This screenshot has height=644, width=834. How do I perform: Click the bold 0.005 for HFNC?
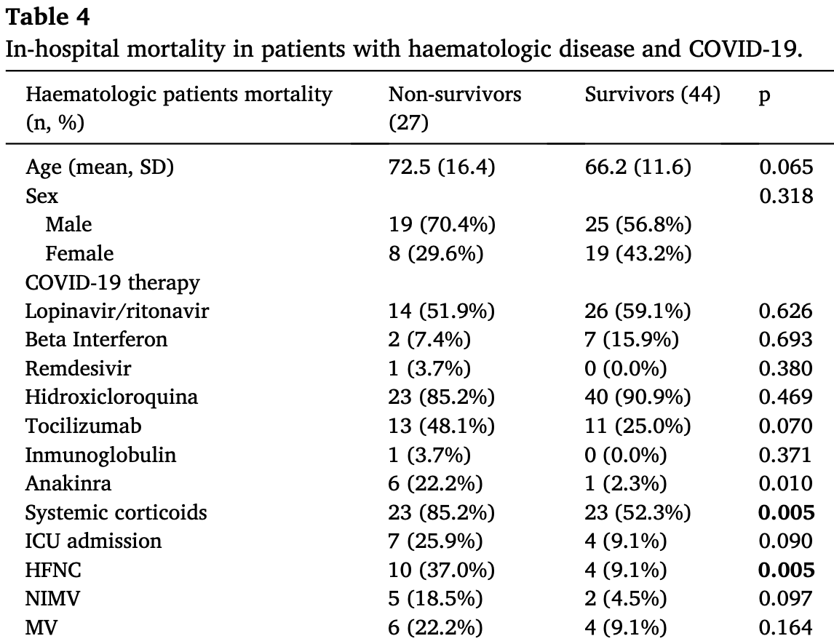click(786, 570)
